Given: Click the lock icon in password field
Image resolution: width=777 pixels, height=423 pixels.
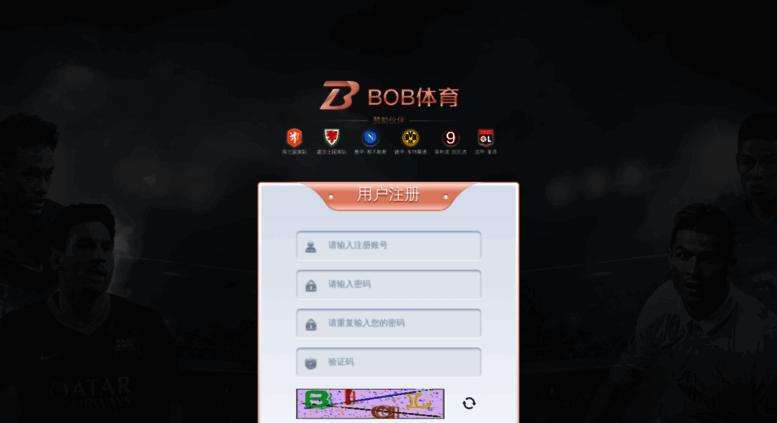Looking at the screenshot, I should [x=311, y=285].
